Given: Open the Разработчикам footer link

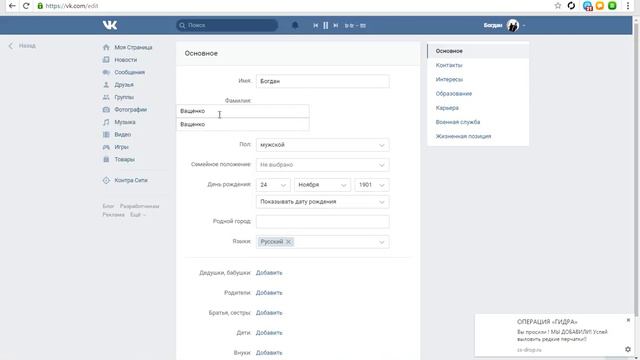Looking at the screenshot, I should pos(140,206).
